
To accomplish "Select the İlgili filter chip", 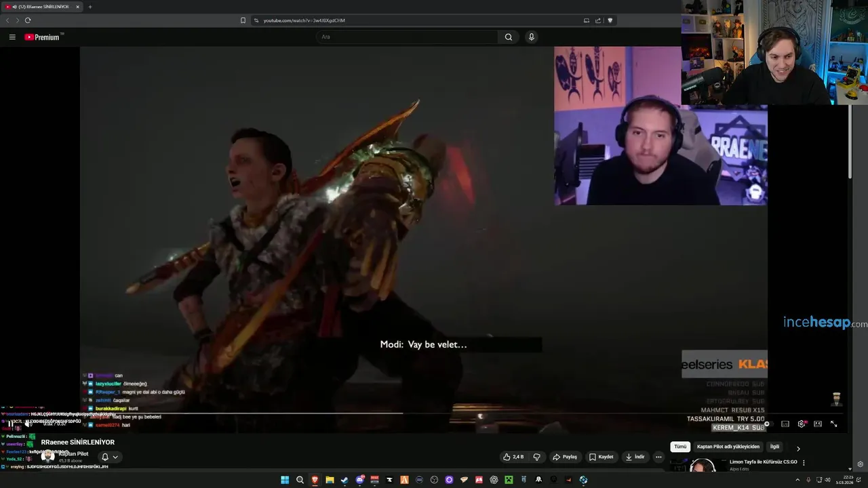I will point(774,447).
